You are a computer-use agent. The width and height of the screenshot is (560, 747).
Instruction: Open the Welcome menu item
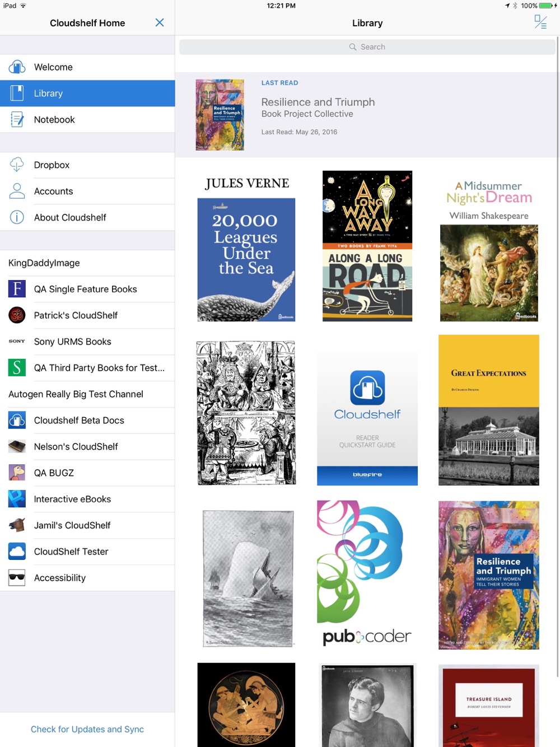coord(87,67)
